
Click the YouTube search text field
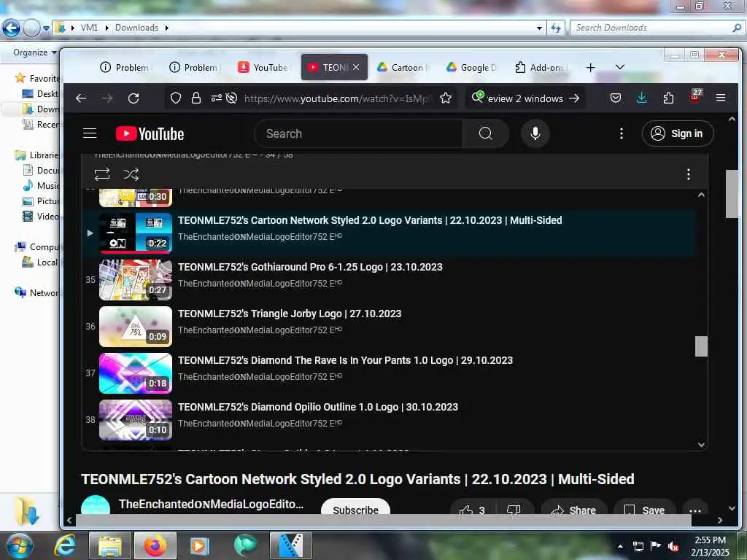358,134
